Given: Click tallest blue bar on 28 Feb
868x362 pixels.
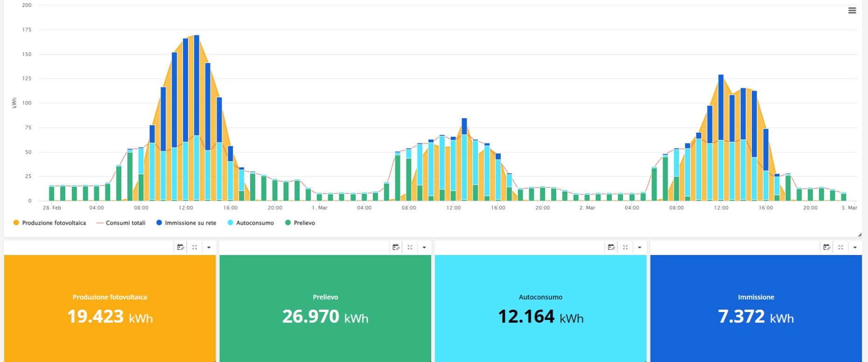Looking at the screenshot, I should point(196,85).
